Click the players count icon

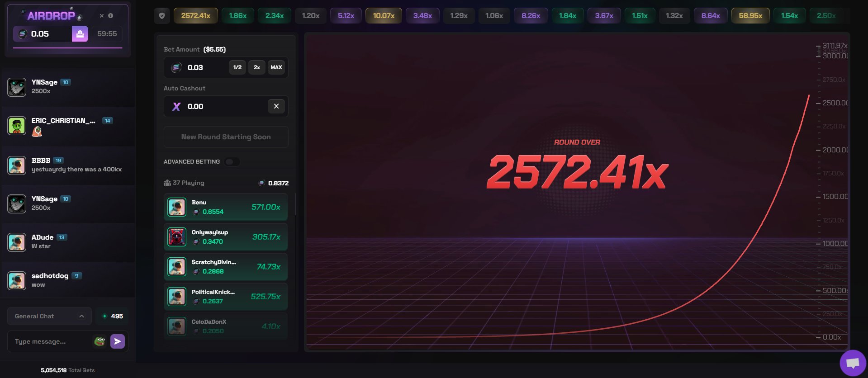coord(167,183)
